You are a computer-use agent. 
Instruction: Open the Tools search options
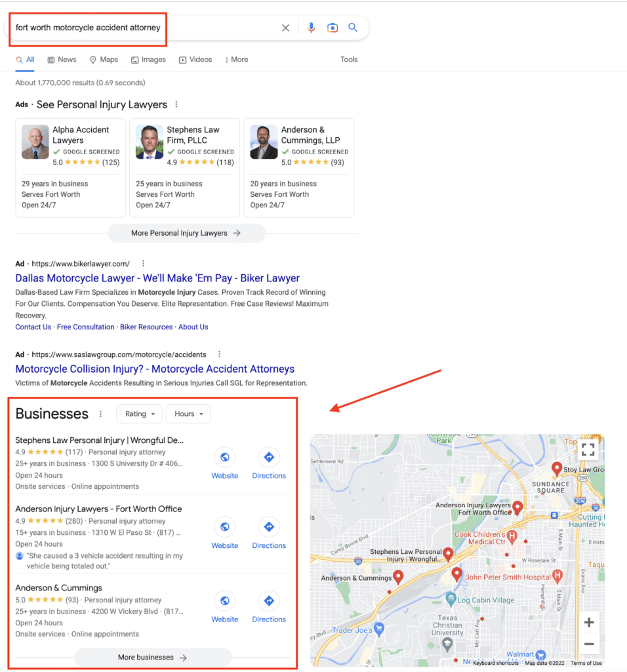(x=349, y=60)
